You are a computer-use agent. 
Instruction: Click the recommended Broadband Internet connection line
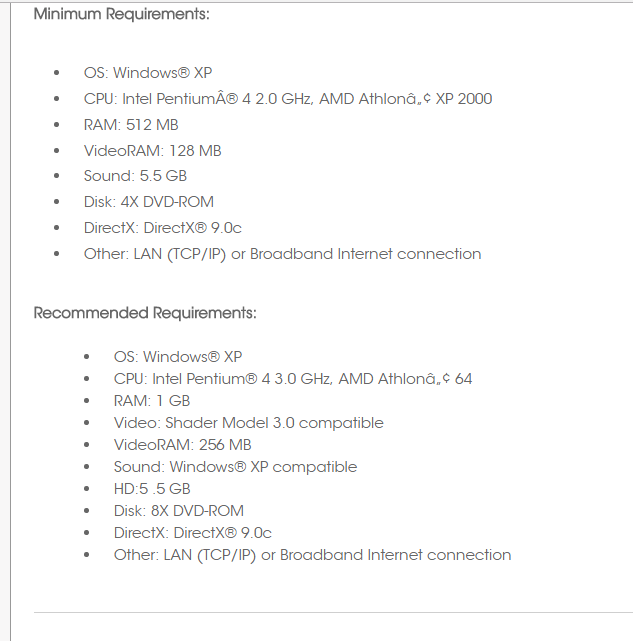[x=312, y=555]
